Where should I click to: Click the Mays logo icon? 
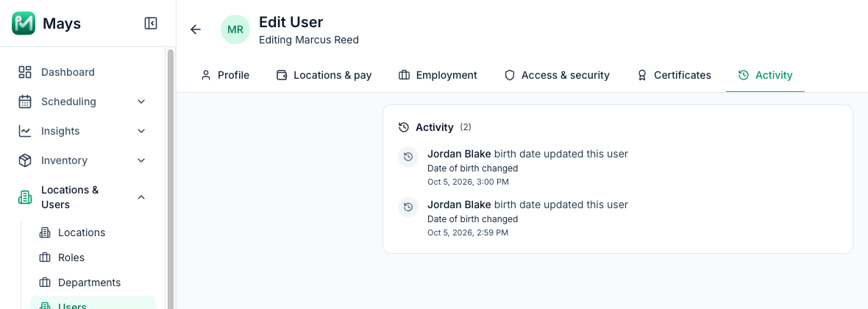click(24, 24)
